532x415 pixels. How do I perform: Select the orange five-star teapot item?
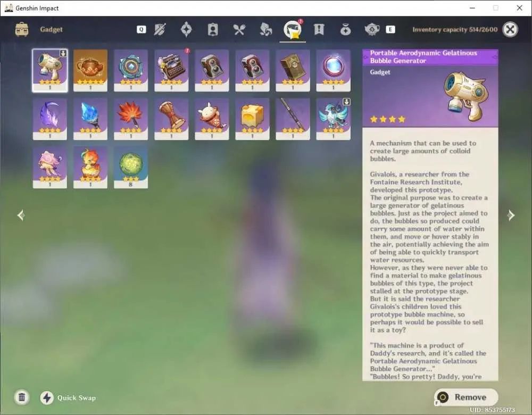click(90, 71)
